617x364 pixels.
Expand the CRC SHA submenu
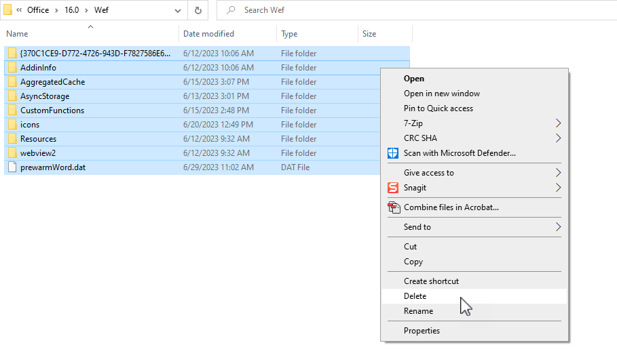pos(558,138)
